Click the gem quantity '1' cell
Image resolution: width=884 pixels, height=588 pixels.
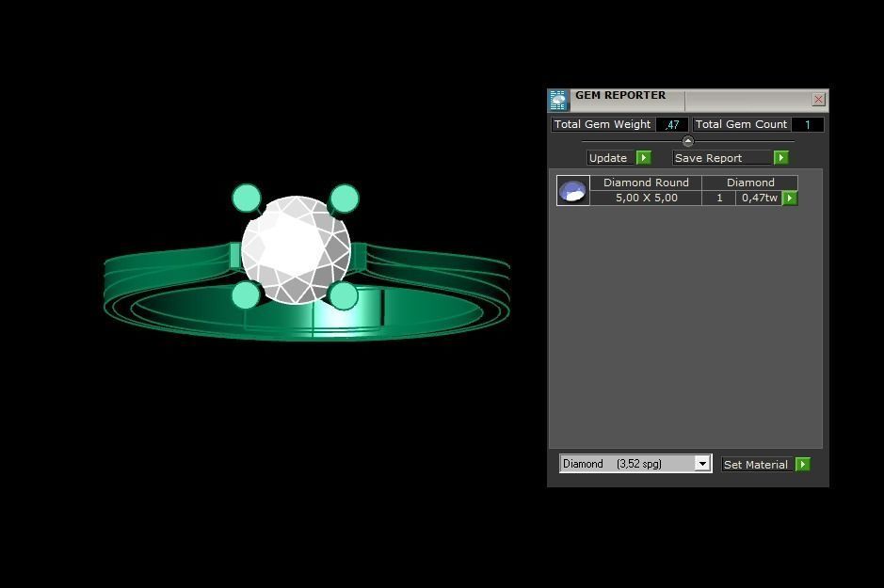tap(719, 198)
